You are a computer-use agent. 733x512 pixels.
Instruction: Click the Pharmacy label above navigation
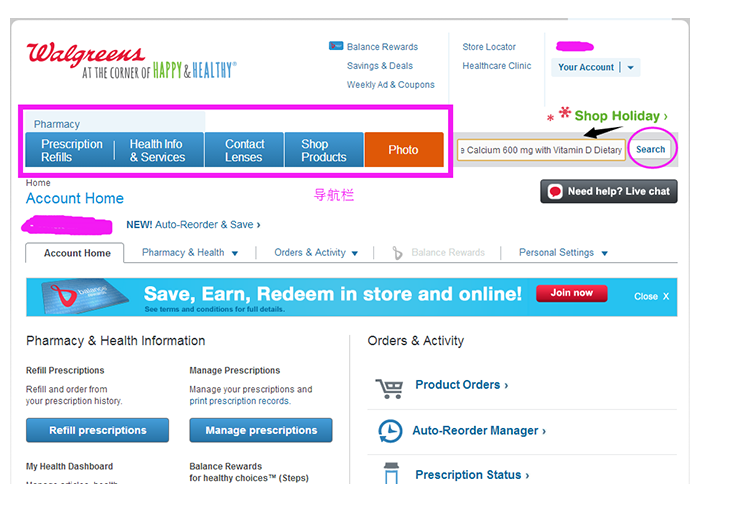point(57,124)
